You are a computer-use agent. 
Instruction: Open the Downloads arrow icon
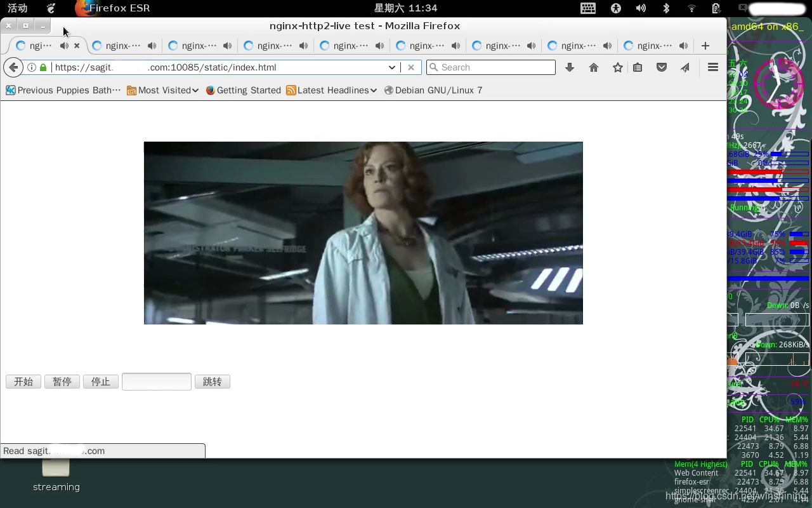(570, 67)
